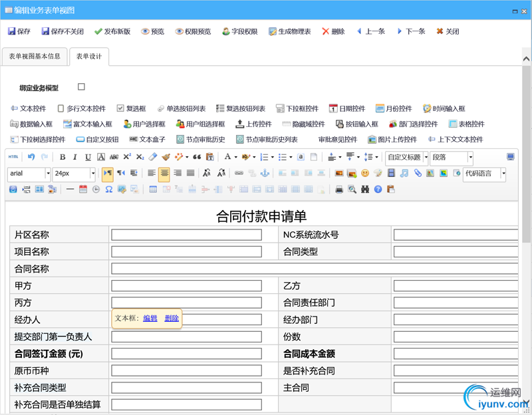Switch to 表单视图基本信息 tab
This screenshot has width=532, height=415.
pos(35,57)
